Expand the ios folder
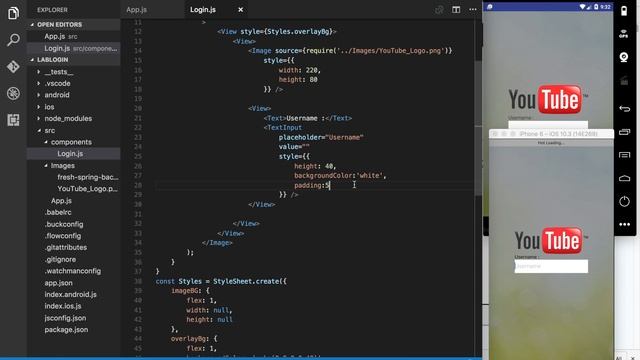This screenshot has width=640, height=360. coord(49,107)
